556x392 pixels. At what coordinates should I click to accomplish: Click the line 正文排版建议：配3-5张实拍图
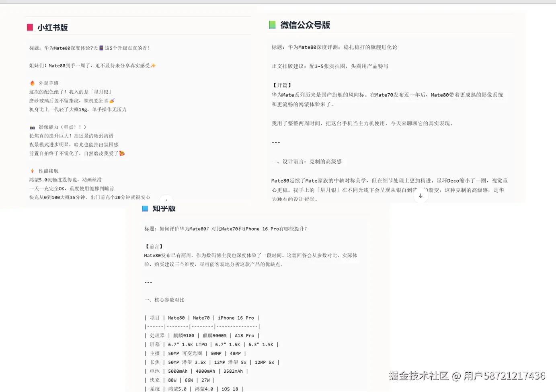pyautogui.click(x=330, y=66)
